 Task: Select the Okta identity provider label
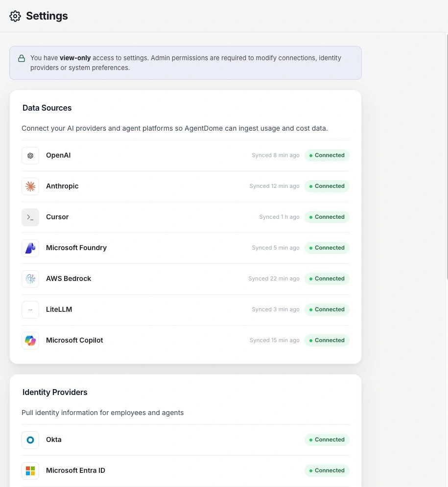pos(54,440)
